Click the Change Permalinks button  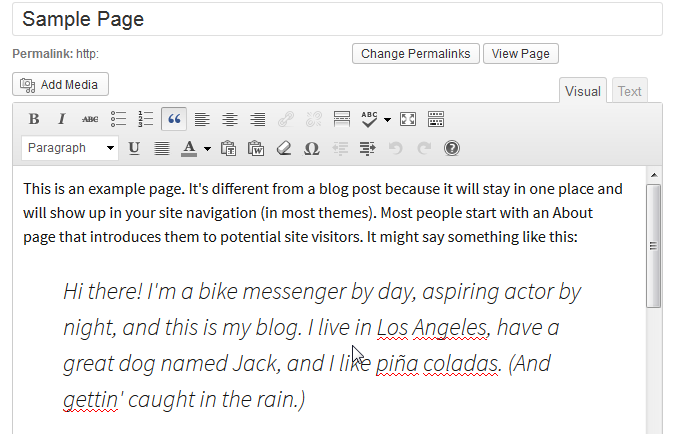[415, 54]
